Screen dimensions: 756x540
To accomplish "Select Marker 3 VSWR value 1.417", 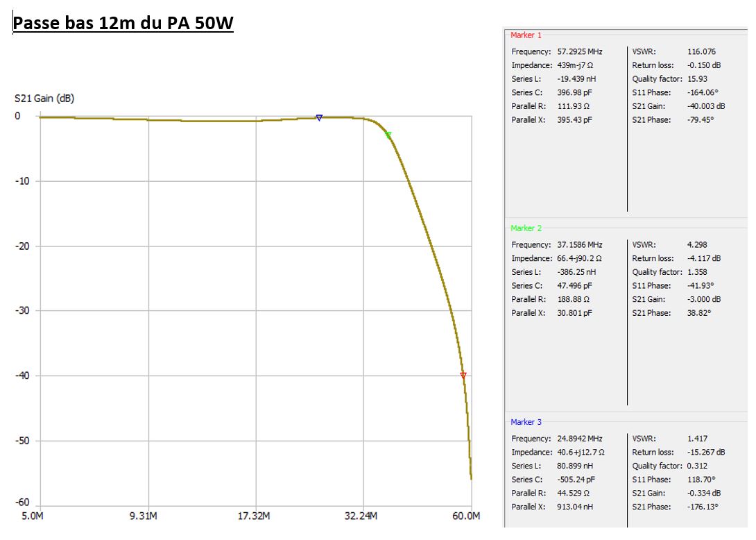I will click(x=697, y=439).
